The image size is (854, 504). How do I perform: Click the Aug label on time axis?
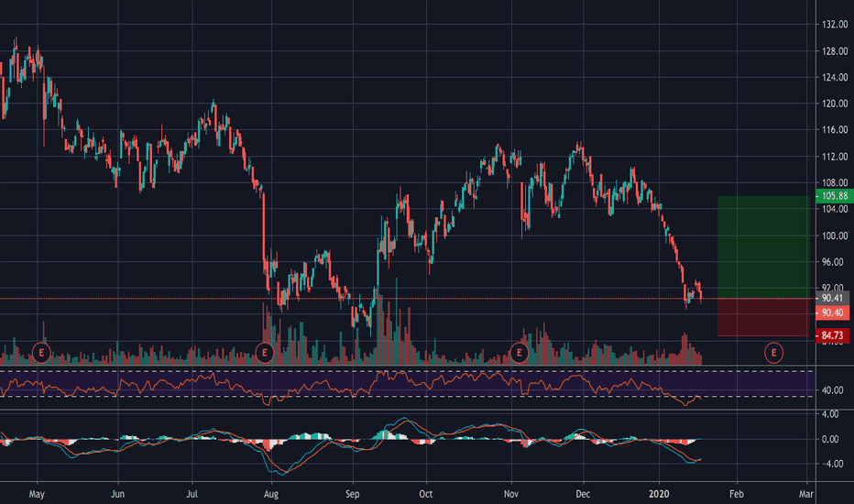coord(270,494)
